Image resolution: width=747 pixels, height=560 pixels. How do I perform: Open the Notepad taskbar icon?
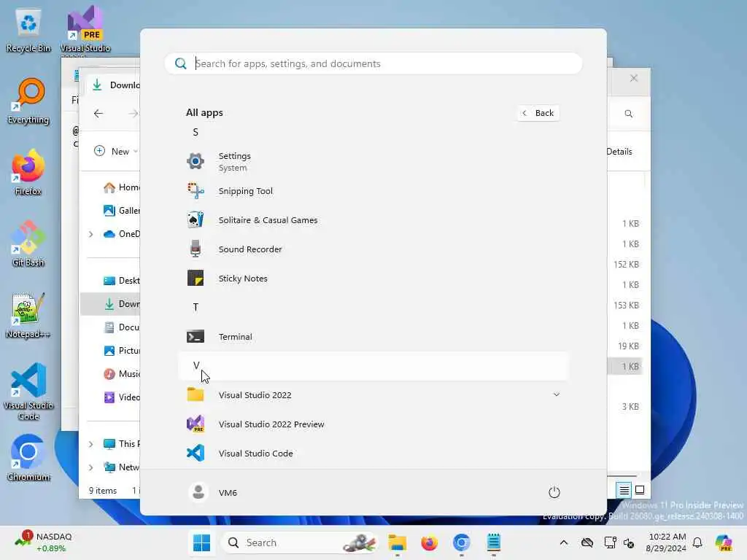tap(494, 542)
